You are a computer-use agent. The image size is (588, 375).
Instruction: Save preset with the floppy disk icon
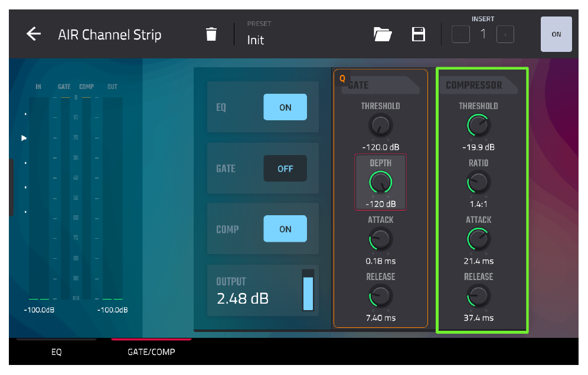click(x=418, y=34)
